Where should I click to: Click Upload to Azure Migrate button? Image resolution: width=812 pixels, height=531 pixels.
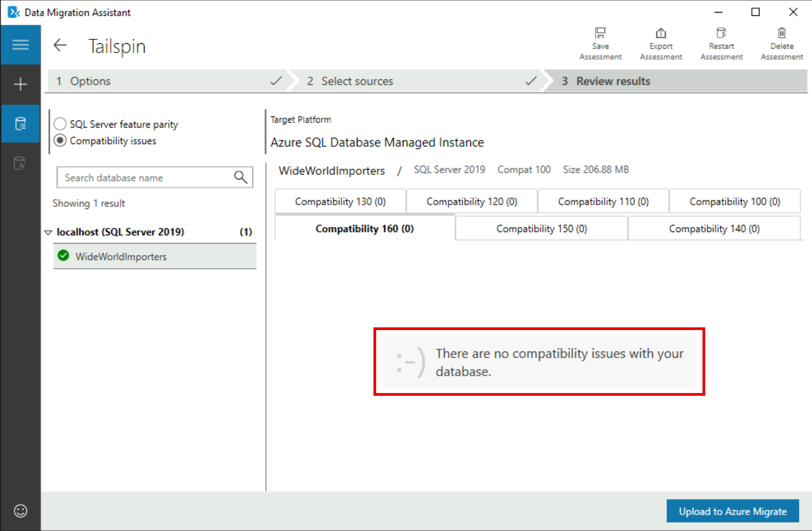tap(732, 511)
